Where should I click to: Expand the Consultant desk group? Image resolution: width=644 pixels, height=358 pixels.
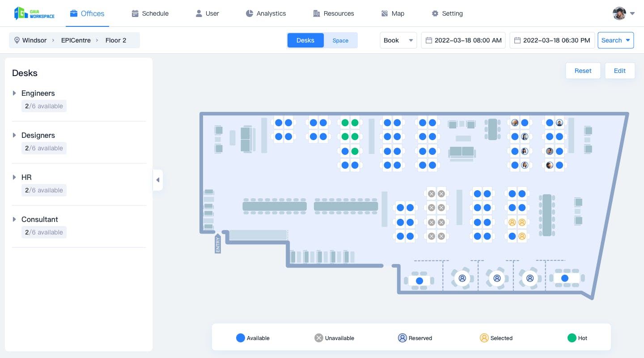click(x=14, y=219)
